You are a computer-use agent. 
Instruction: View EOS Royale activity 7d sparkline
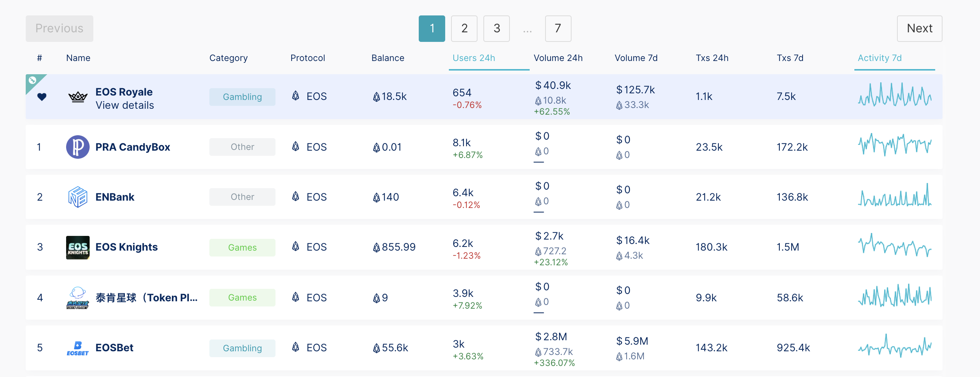tap(894, 95)
